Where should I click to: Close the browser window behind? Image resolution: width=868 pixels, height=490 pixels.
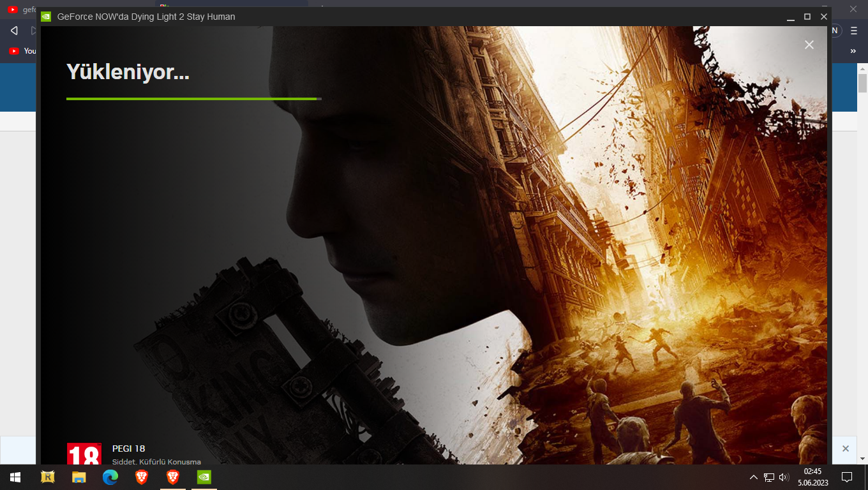pyautogui.click(x=853, y=8)
